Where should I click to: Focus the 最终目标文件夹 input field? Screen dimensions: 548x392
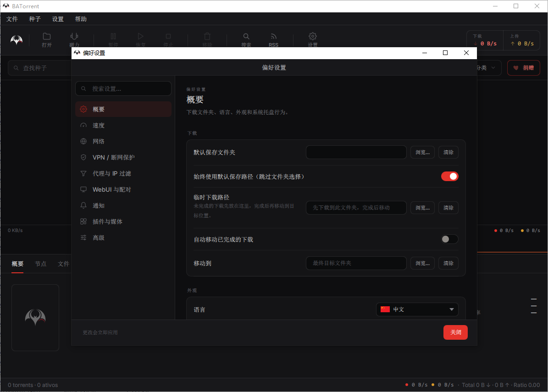(356, 263)
